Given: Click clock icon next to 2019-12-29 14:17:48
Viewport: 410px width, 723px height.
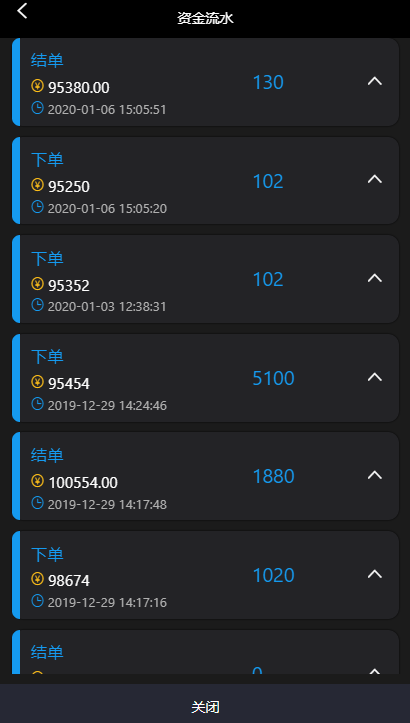Looking at the screenshot, I should (x=37, y=503).
